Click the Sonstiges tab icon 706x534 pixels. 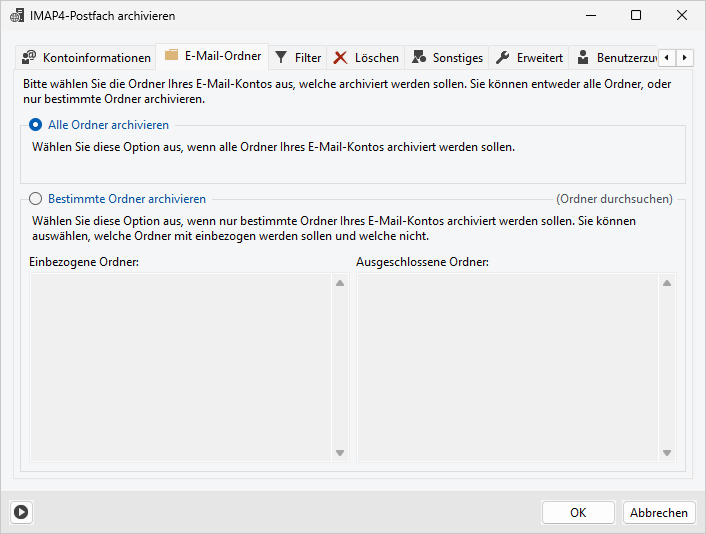pyautogui.click(x=419, y=58)
